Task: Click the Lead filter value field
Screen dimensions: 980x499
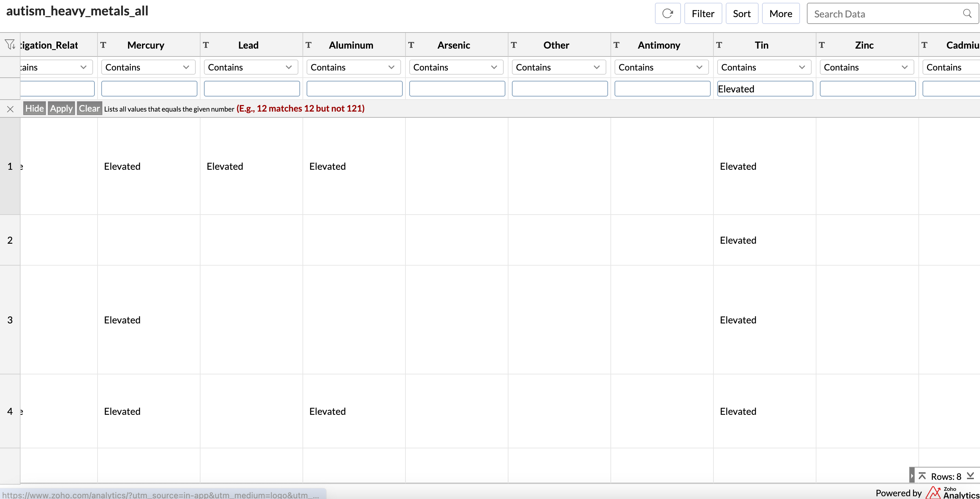Action: (252, 89)
